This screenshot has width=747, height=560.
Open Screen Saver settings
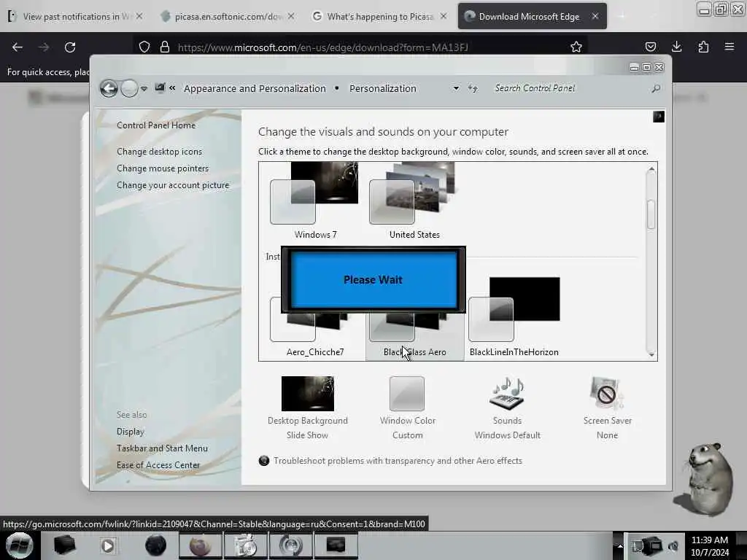[608, 408]
